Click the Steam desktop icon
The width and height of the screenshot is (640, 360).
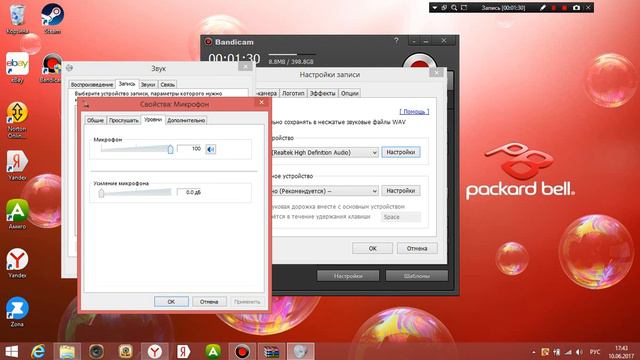[x=52, y=18]
